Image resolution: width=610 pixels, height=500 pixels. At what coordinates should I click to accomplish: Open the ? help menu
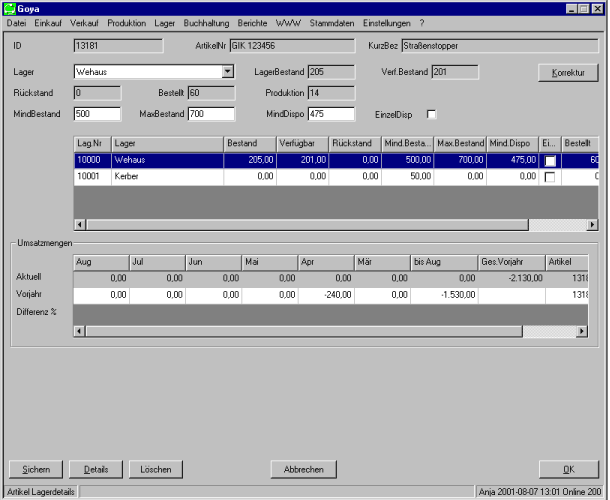(422, 23)
